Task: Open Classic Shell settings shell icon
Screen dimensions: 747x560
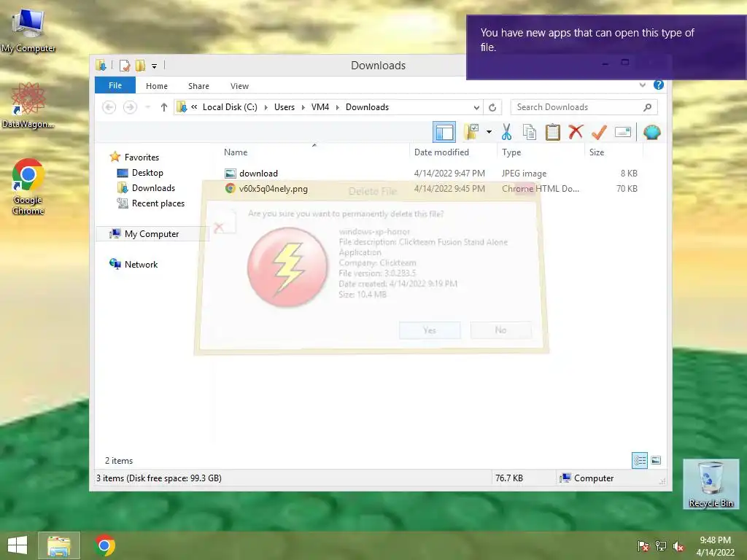Action: pos(651,132)
